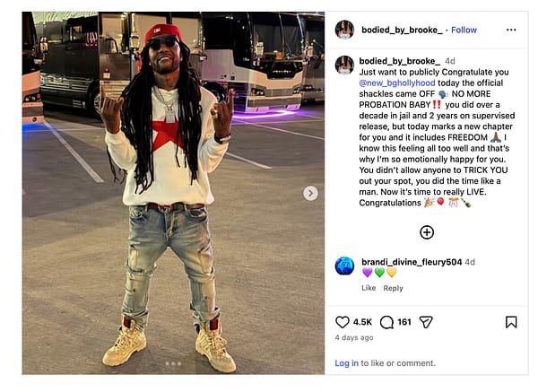This screenshot has width=538, height=392.
Task: Go to next photo with arrow
Action: coord(310,193)
